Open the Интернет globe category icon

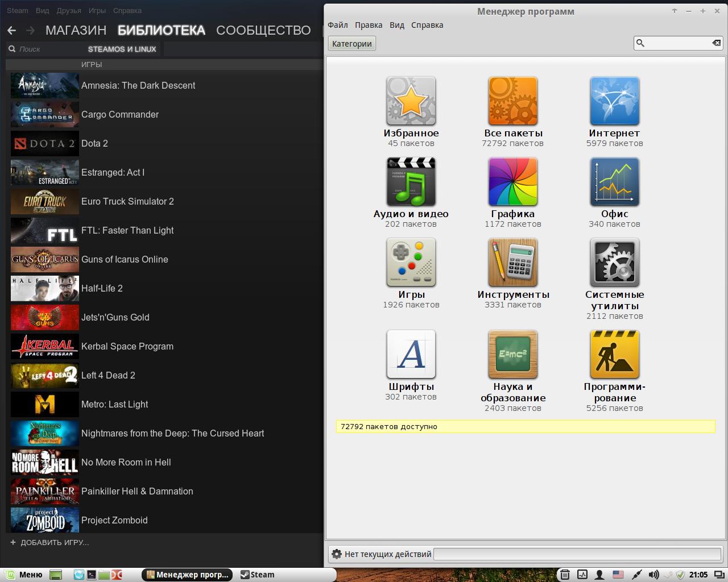point(615,101)
